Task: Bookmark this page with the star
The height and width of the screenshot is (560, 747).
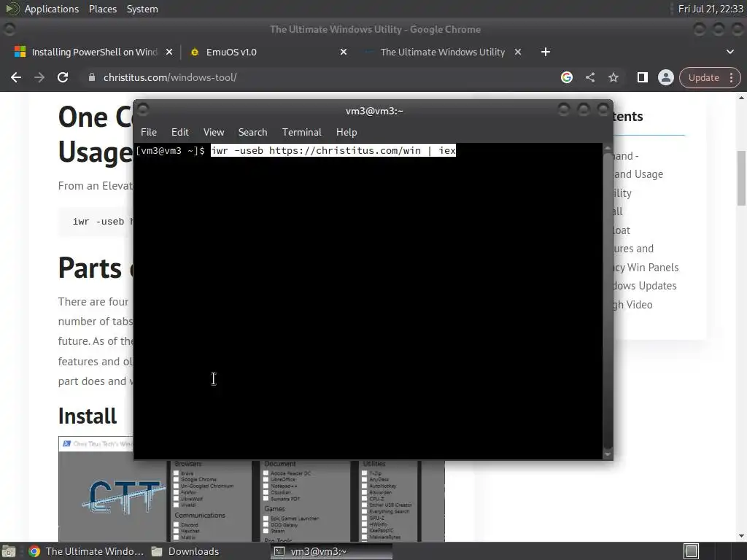Action: (x=613, y=77)
